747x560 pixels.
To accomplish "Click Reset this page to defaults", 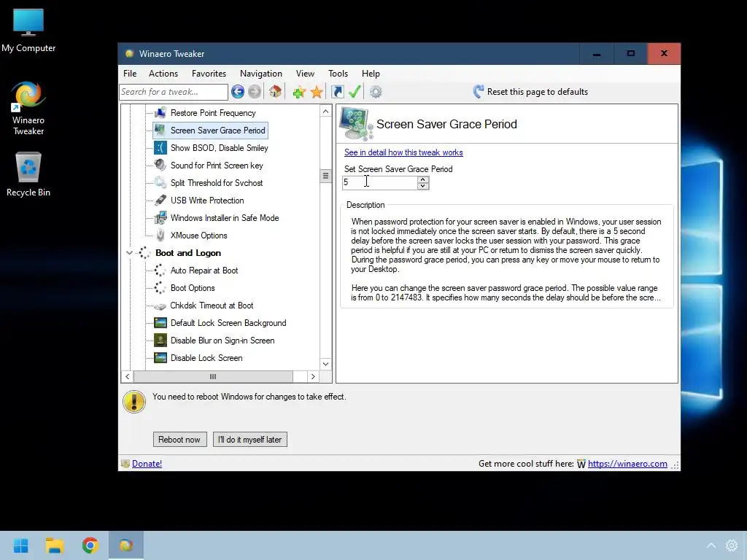I will [530, 91].
